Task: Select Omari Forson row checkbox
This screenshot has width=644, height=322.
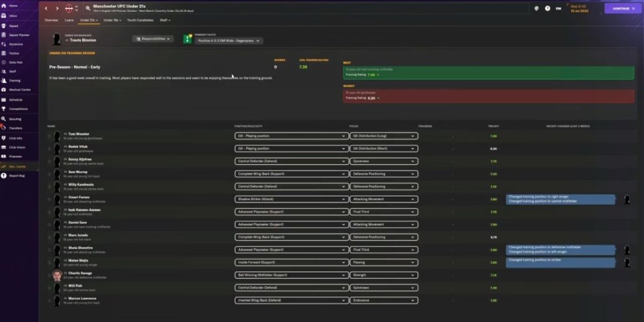Action: (50, 199)
